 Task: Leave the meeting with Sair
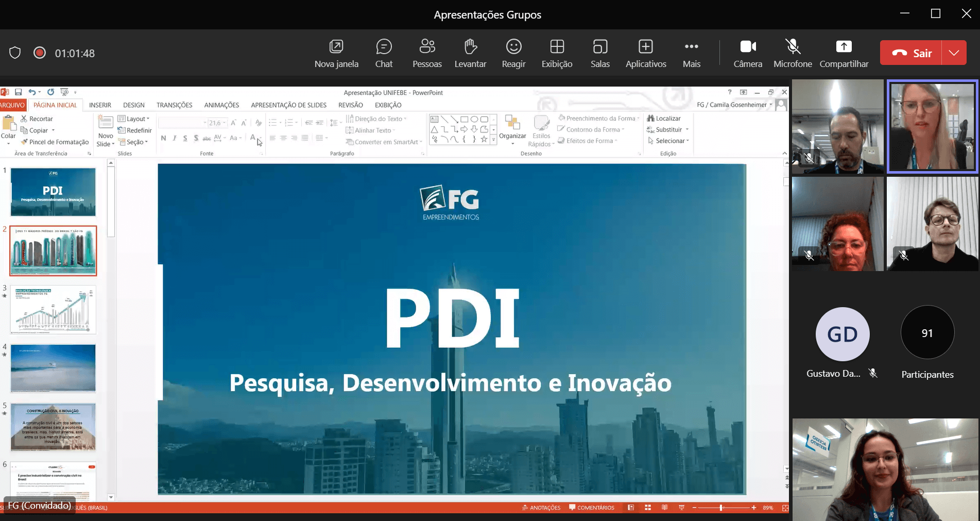(911, 53)
